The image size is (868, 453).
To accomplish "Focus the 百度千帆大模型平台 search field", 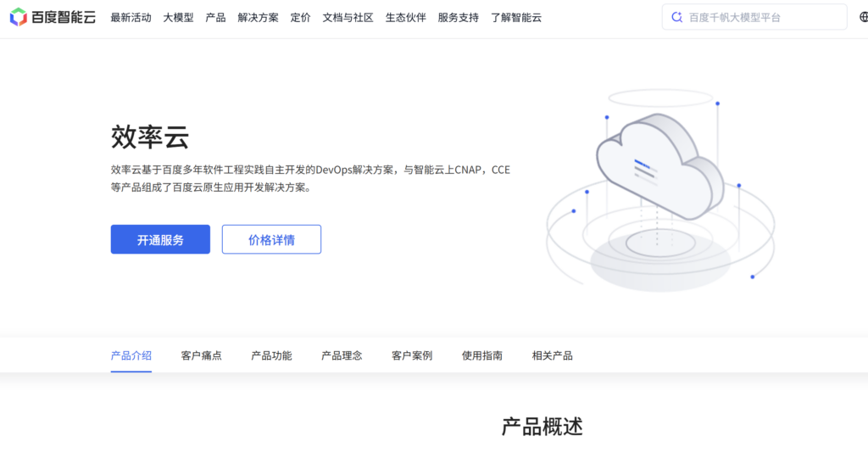I will pos(754,17).
